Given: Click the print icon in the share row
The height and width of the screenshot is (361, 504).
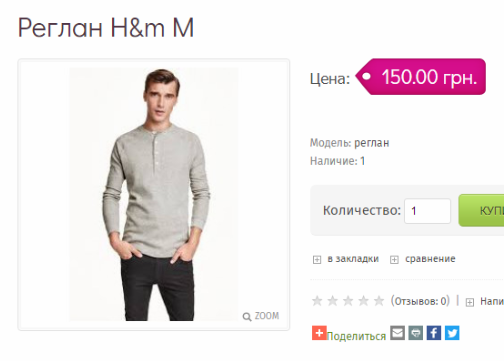Looking at the screenshot, I should pyautogui.click(x=416, y=333).
